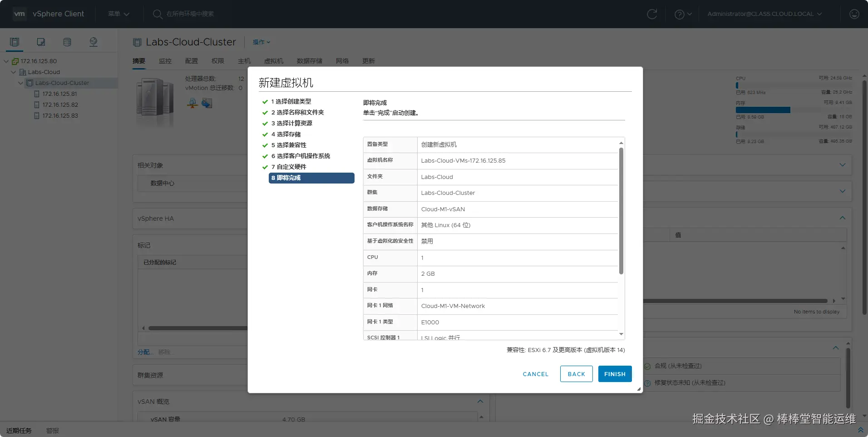
Task: Switch to the 权限 tab
Action: [218, 61]
